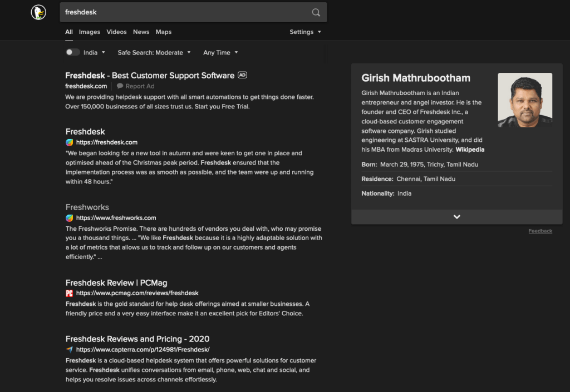
Task: Switch to the Images tab
Action: pyautogui.click(x=90, y=32)
